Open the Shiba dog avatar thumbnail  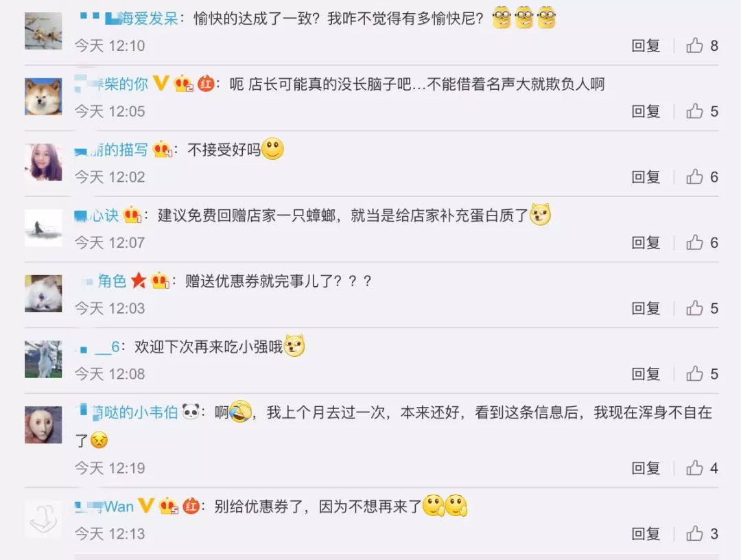(x=43, y=97)
